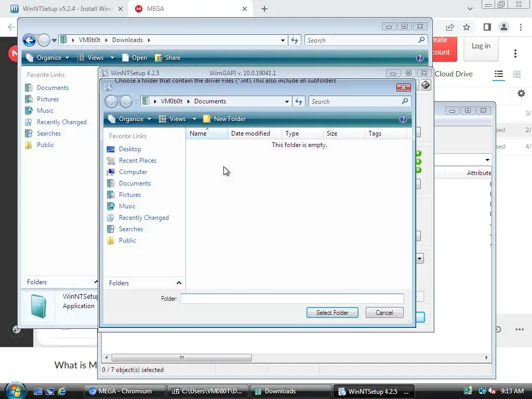Click Open in Downloads window toolbar
The image size is (532, 399).
click(135, 58)
